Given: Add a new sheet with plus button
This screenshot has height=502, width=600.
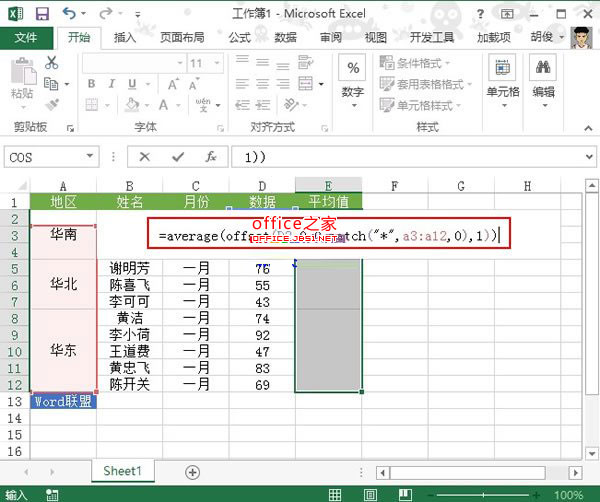Looking at the screenshot, I should point(192,473).
